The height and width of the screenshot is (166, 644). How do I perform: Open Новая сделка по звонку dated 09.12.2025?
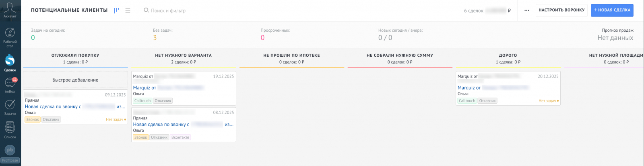53,107
